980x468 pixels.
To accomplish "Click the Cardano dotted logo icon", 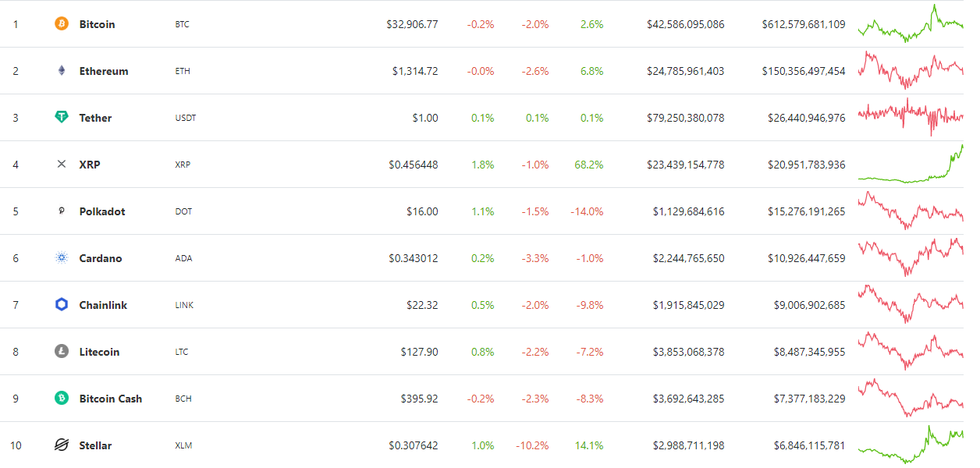I will pyautogui.click(x=62, y=258).
